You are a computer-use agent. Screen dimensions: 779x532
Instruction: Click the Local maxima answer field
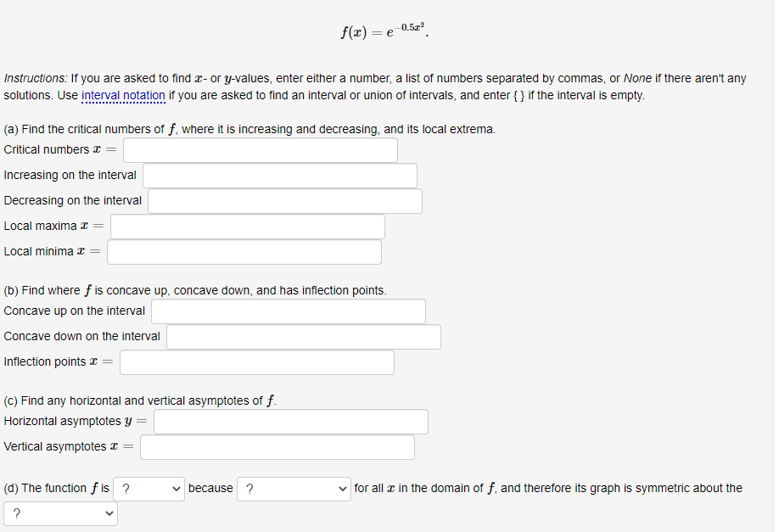click(x=246, y=226)
